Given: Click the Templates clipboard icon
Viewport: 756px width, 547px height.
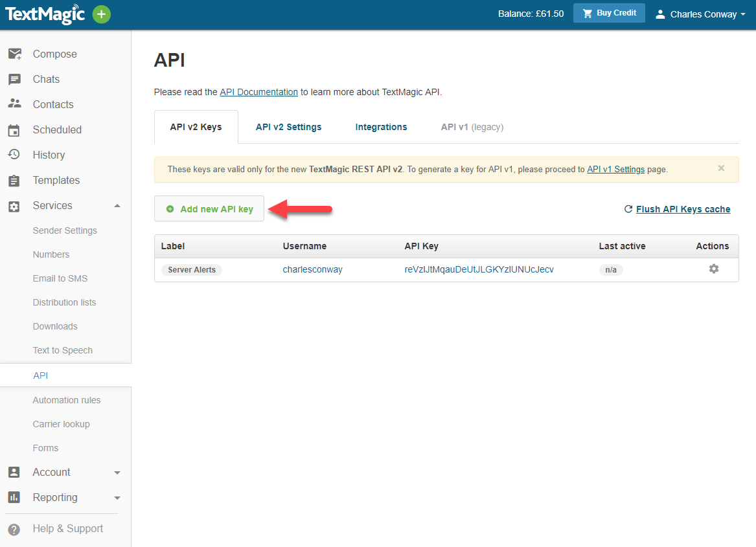Looking at the screenshot, I should [x=14, y=181].
